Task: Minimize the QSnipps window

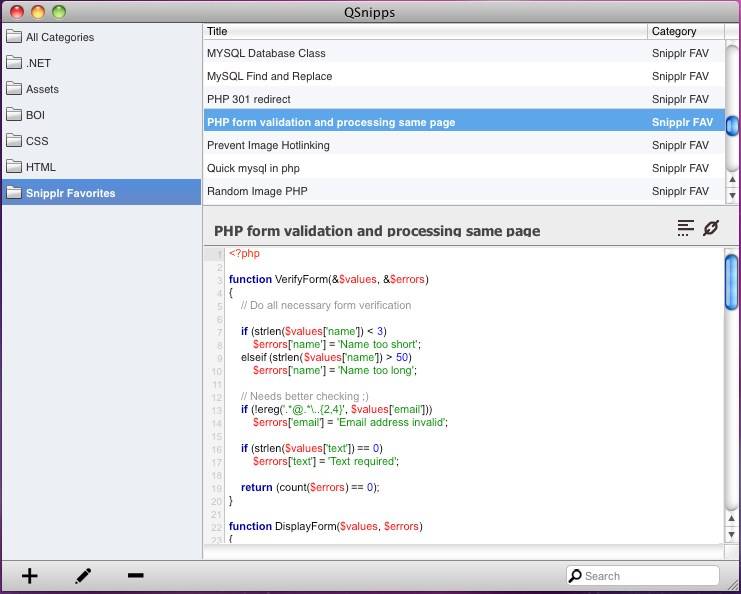Action: pos(38,11)
